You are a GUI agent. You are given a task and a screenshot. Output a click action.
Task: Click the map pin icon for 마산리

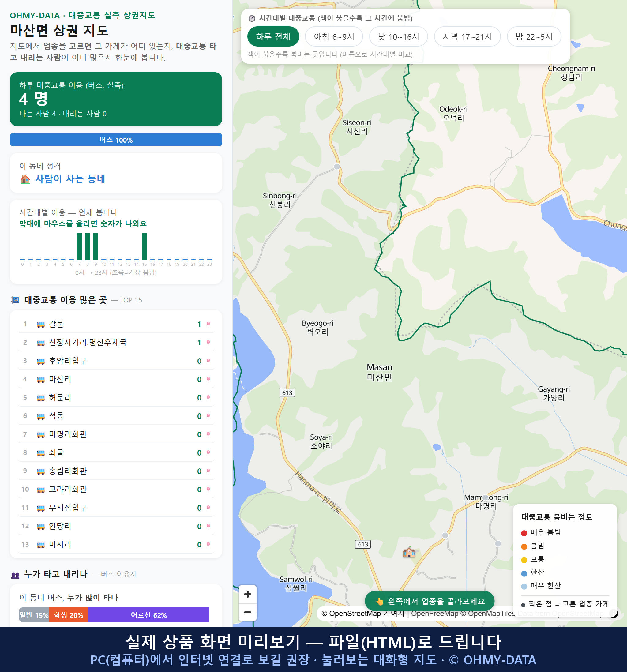(x=208, y=379)
